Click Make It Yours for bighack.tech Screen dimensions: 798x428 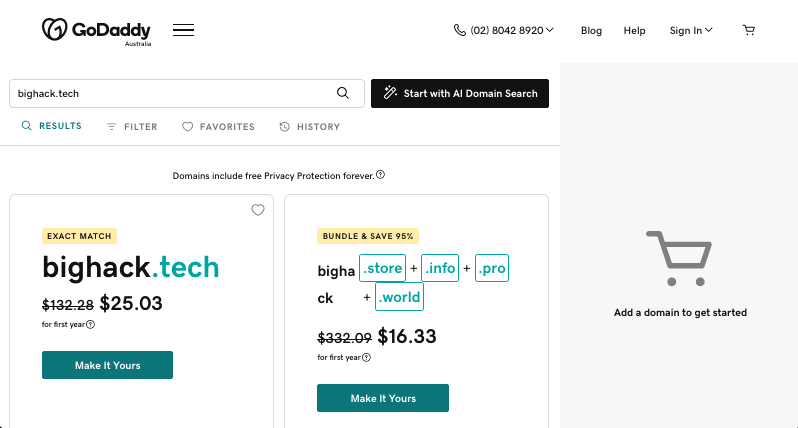coord(107,365)
